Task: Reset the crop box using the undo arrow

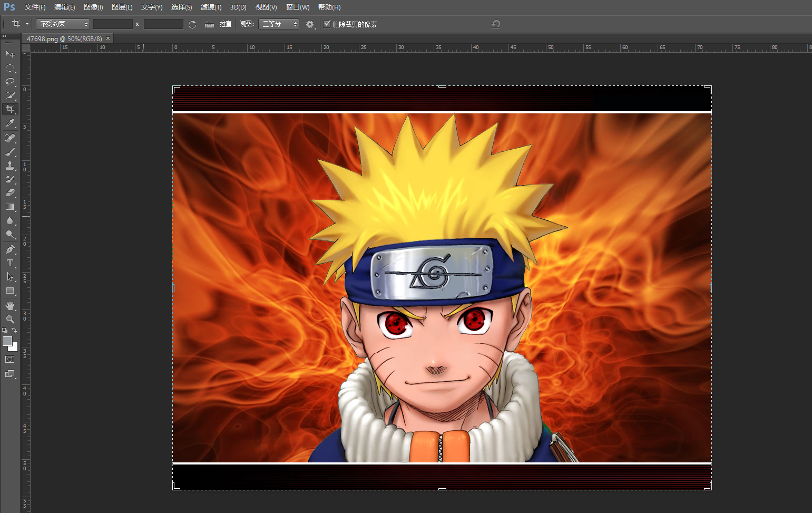Action: pyautogui.click(x=495, y=24)
